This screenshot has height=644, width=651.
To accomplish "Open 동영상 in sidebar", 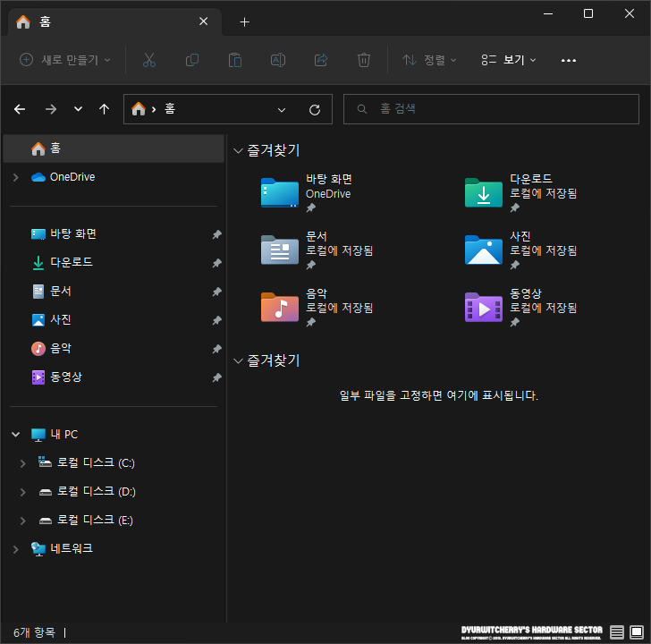I will (57, 377).
